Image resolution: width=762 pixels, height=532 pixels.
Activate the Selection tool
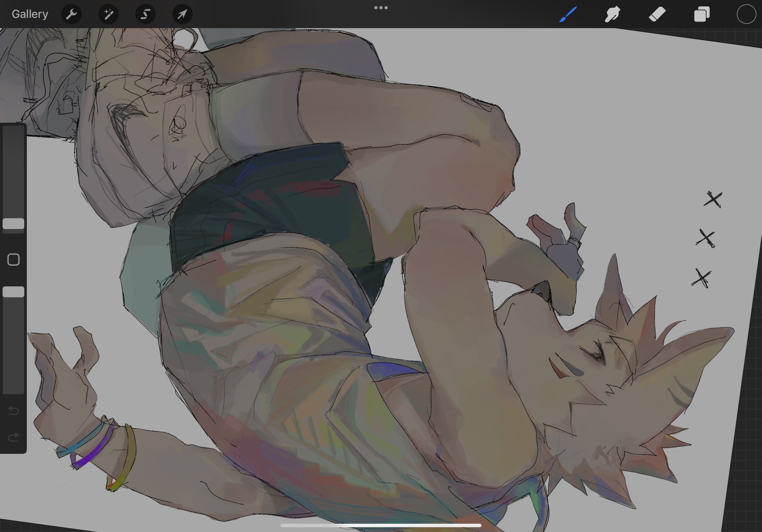145,14
